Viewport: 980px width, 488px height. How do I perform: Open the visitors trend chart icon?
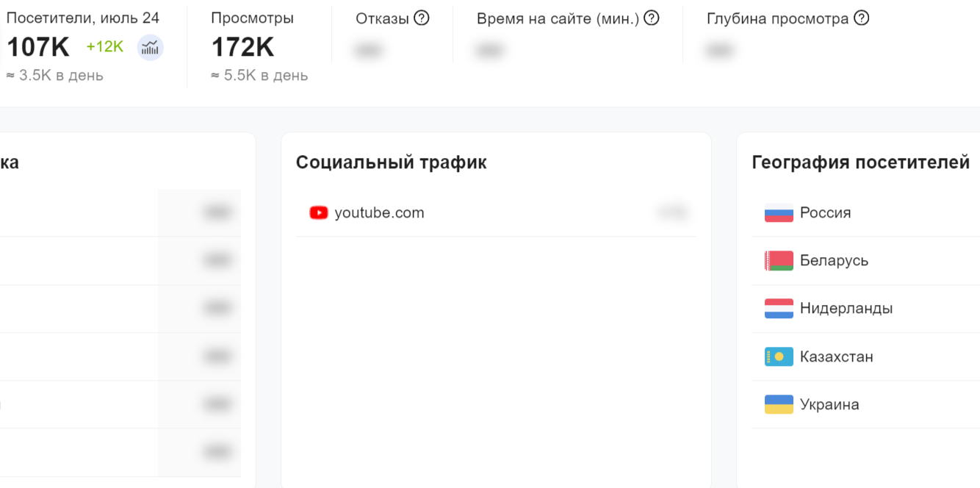tap(151, 48)
